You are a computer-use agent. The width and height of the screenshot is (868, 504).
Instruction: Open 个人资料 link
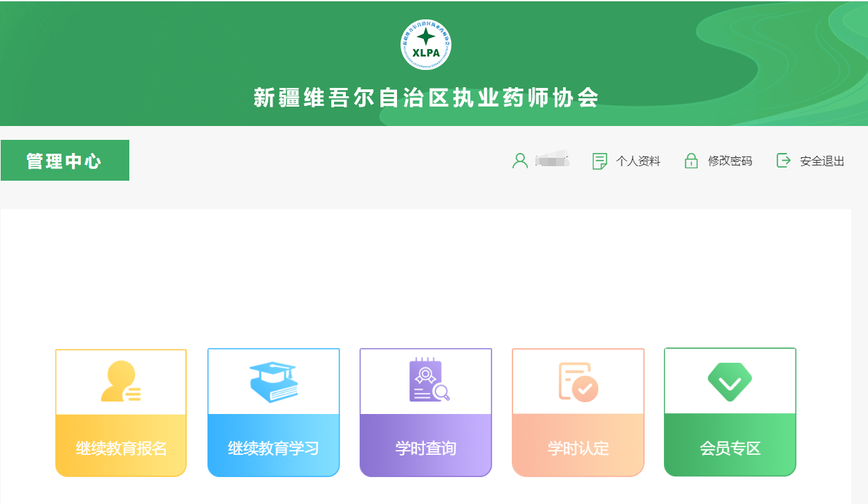click(x=638, y=161)
